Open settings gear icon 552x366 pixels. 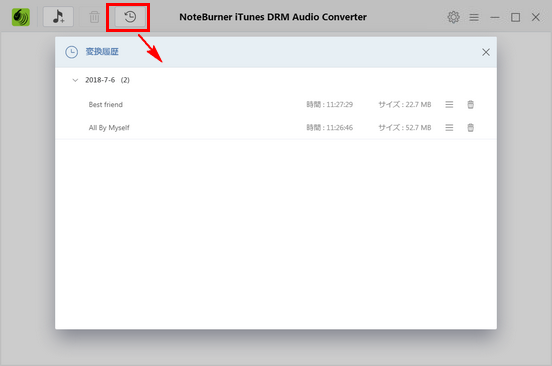453,17
